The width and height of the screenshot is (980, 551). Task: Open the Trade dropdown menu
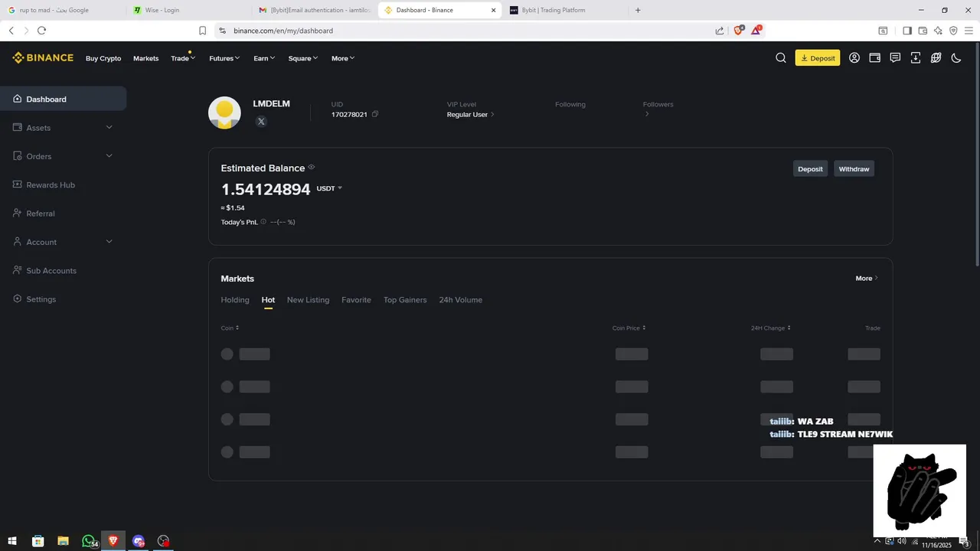click(183, 58)
